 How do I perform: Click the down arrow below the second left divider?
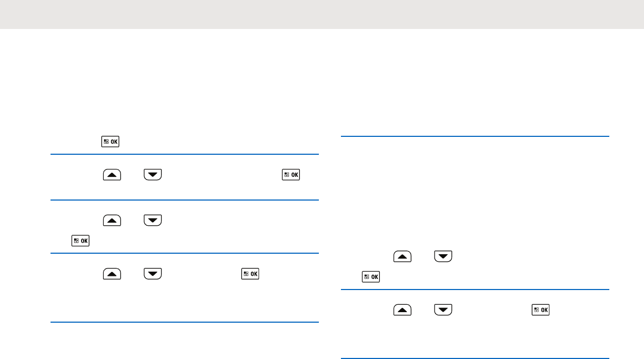click(153, 220)
